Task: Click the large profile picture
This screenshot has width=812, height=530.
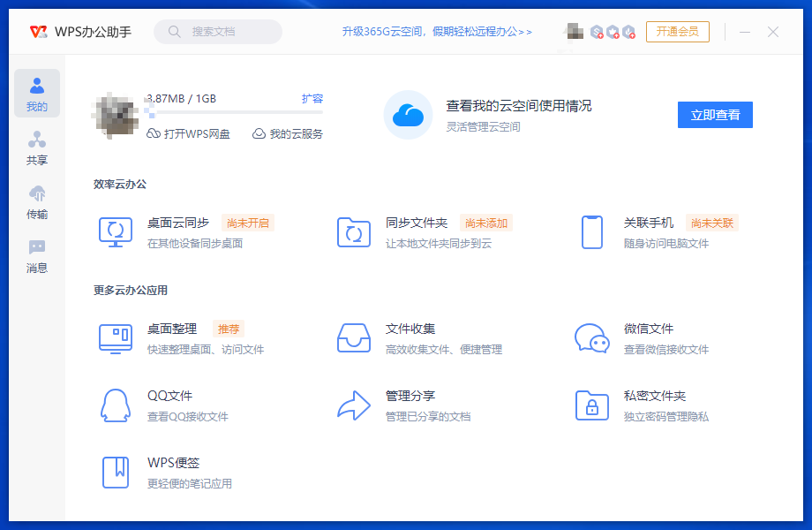Action: click(x=115, y=115)
